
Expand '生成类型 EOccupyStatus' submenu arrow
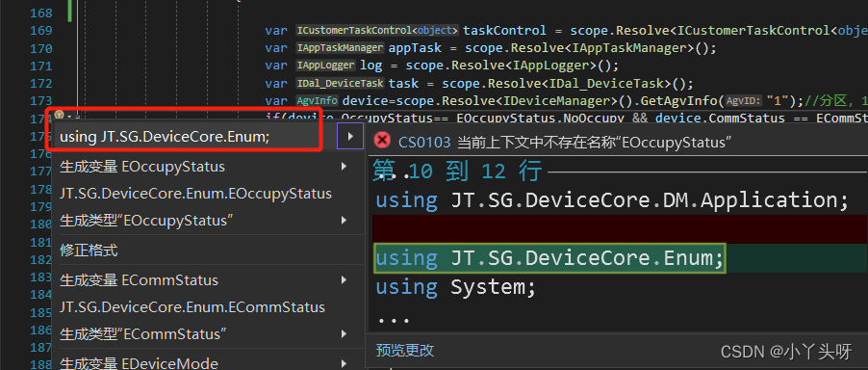coord(345,221)
